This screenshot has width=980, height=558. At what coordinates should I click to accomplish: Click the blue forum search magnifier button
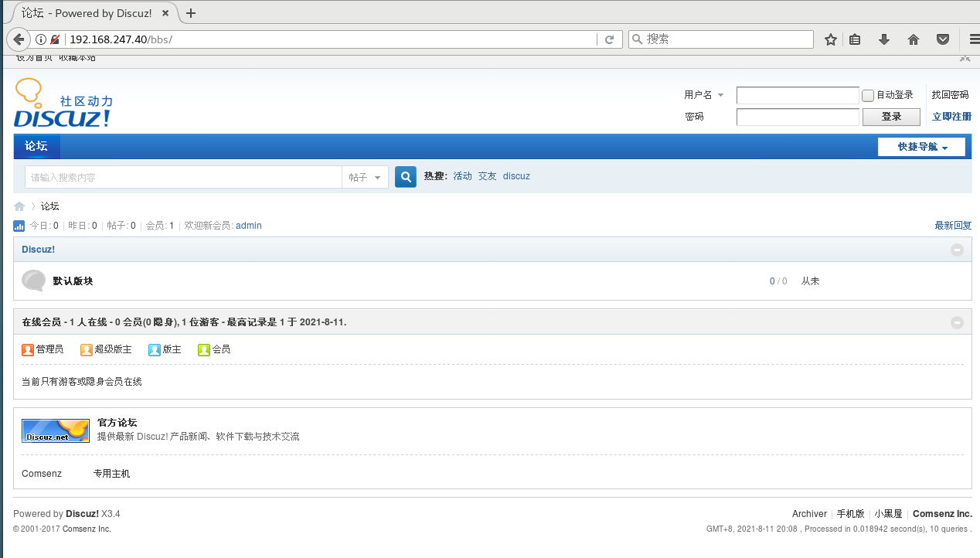pyautogui.click(x=406, y=177)
